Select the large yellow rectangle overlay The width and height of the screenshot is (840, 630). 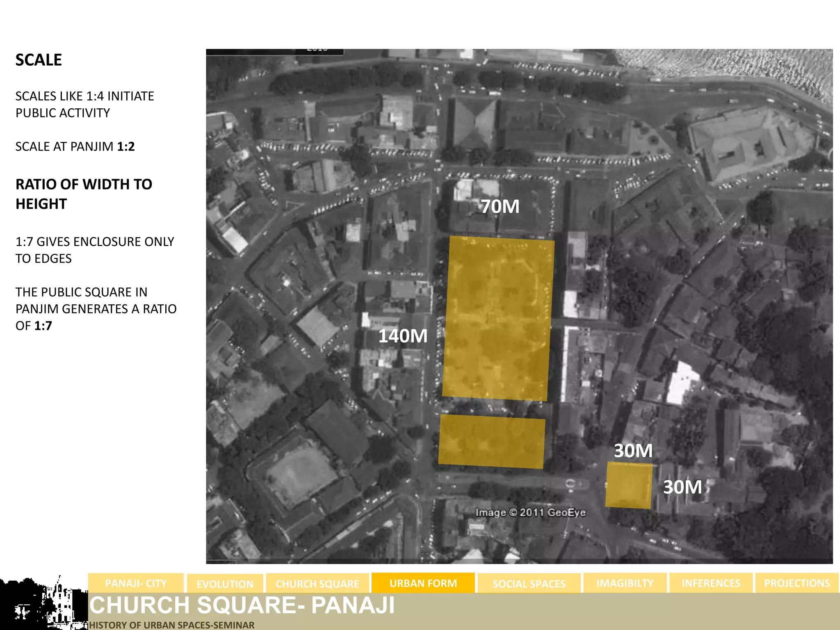click(498, 318)
